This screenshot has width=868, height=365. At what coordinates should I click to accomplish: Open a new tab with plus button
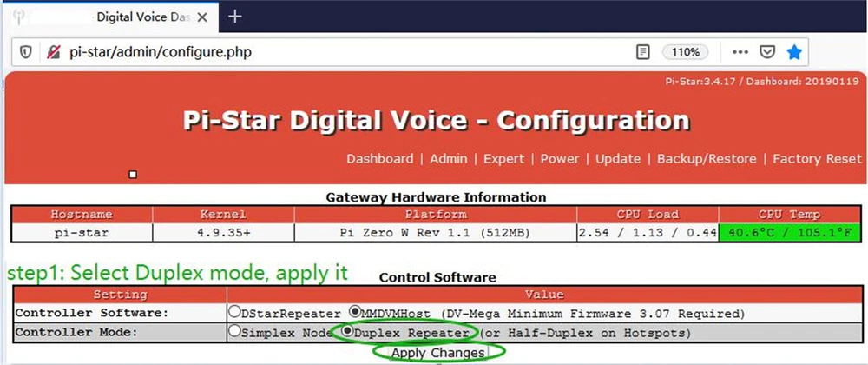[x=234, y=17]
